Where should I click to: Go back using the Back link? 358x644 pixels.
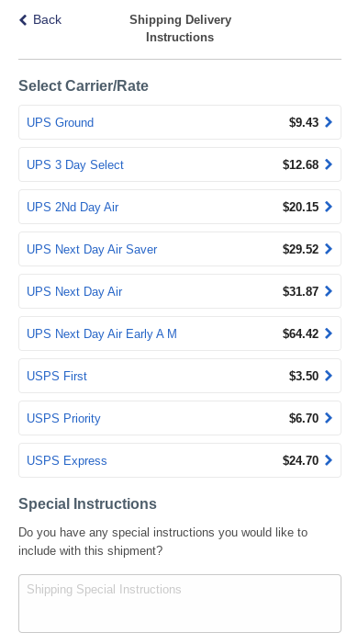(x=40, y=19)
